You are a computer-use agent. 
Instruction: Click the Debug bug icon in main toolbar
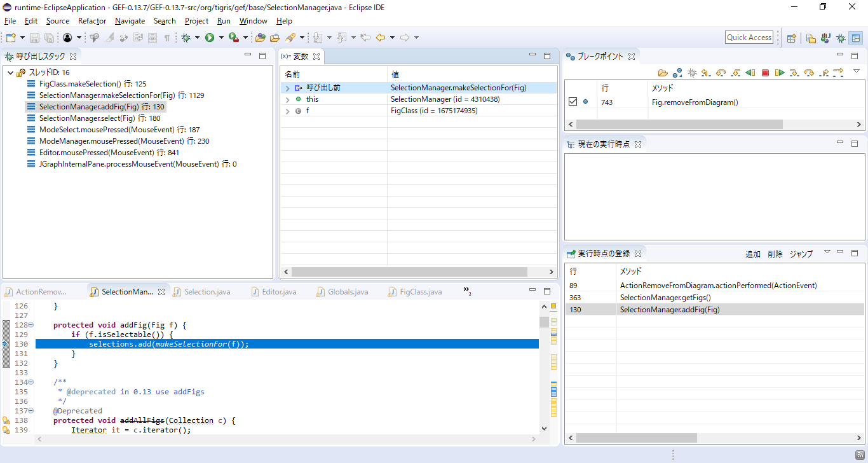tap(186, 38)
